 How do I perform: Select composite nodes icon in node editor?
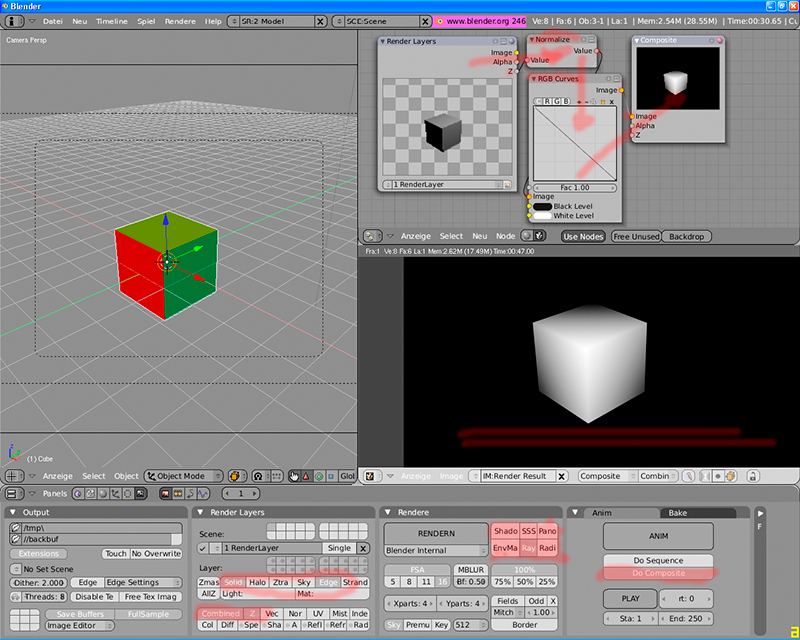click(x=540, y=236)
